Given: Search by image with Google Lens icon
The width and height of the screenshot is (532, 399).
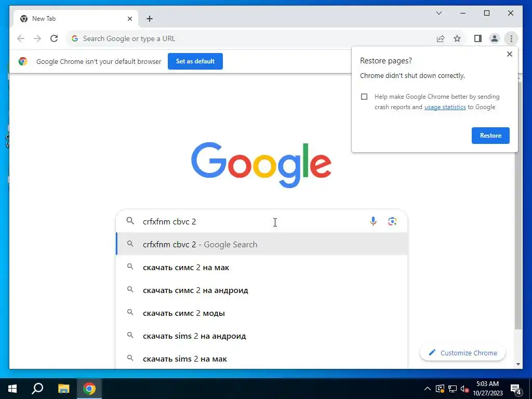Looking at the screenshot, I should (392, 221).
